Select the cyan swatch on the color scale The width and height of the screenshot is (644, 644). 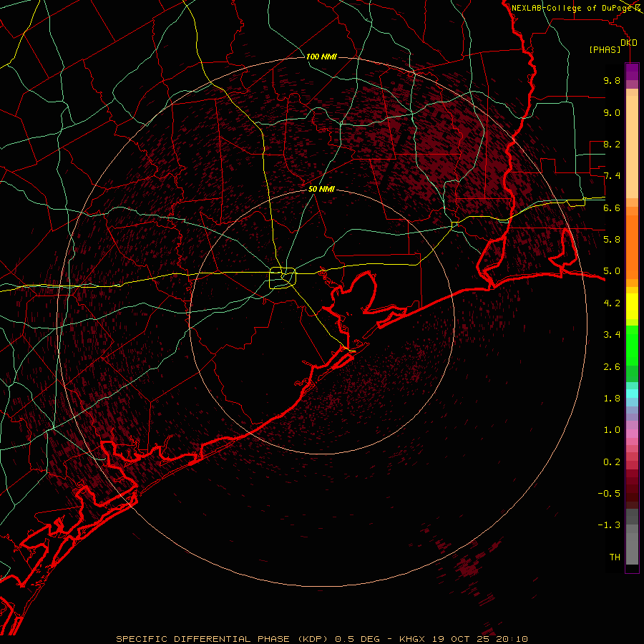632,393
